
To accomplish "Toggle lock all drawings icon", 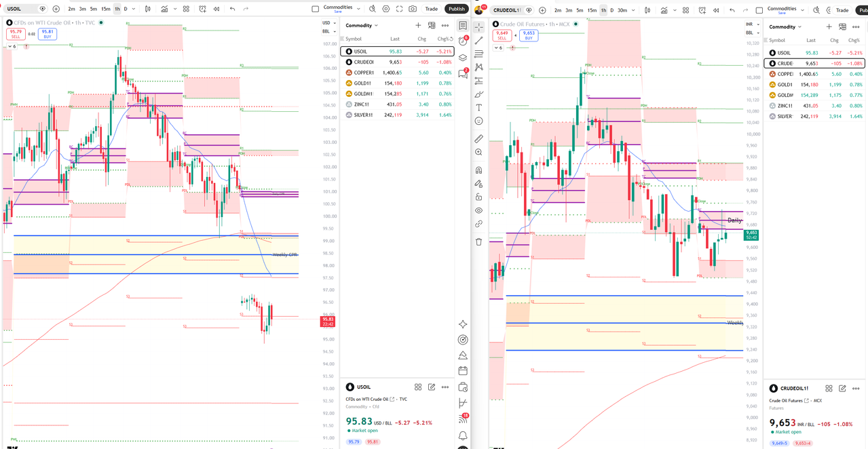I will click(x=478, y=197).
